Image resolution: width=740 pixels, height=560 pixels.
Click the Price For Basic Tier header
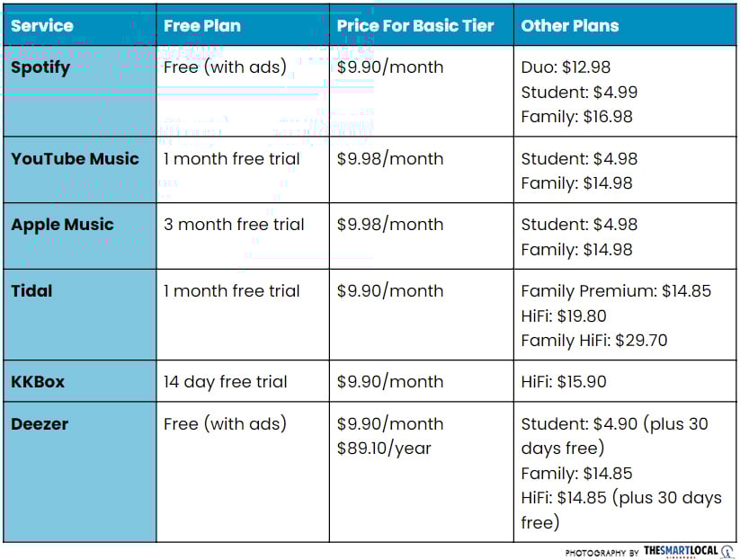(x=415, y=25)
